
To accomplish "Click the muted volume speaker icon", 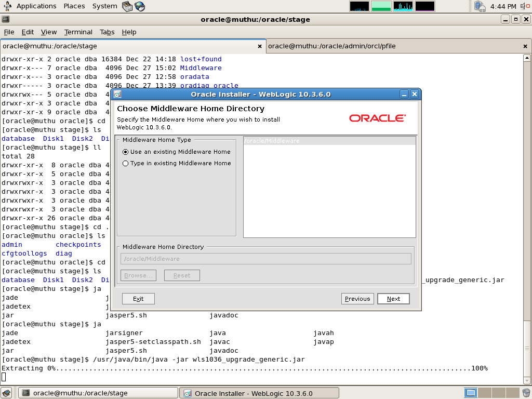I will [525, 6].
